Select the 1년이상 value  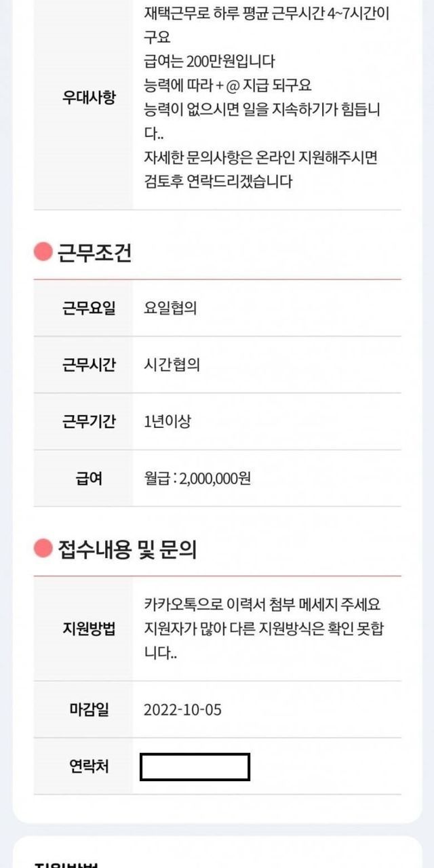click(167, 421)
